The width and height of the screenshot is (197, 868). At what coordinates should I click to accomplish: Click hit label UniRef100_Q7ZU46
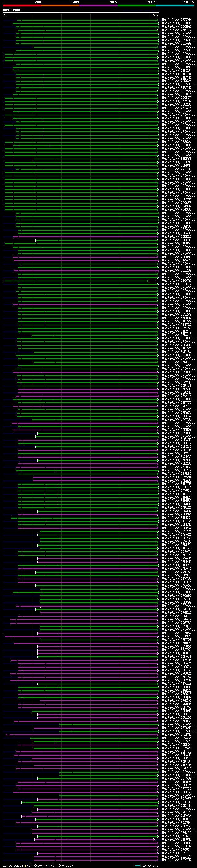tap(176, 94)
